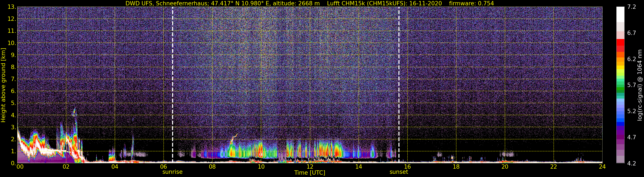Click the height axis tick '13.'

click(12, 7)
